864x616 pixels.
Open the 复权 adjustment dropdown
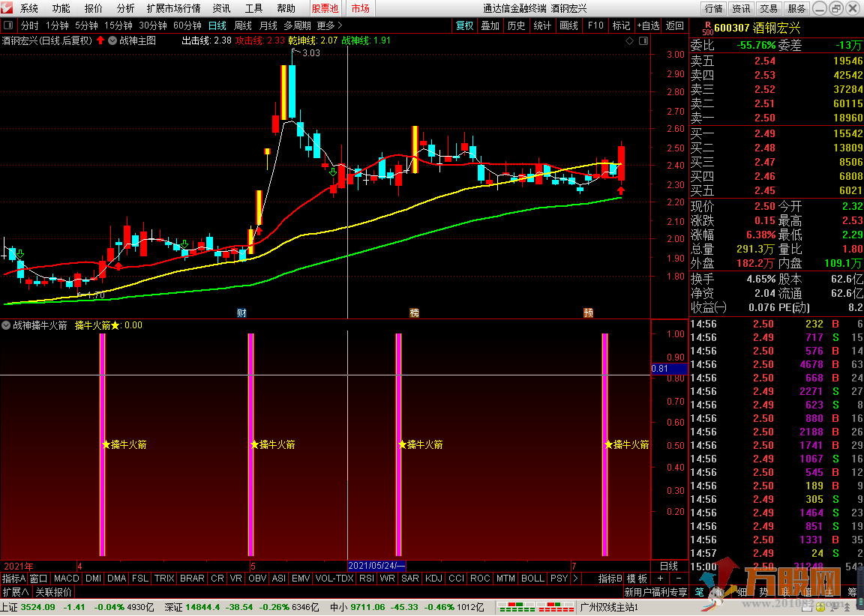[x=464, y=26]
